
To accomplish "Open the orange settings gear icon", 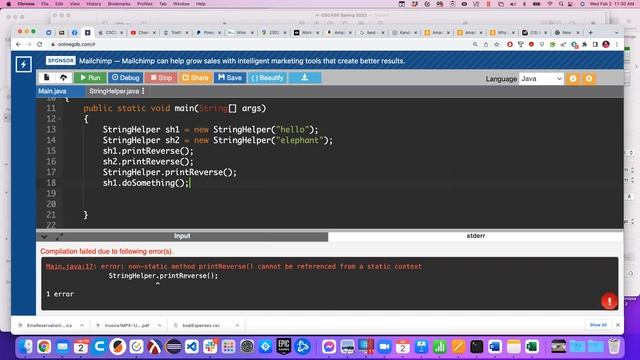I will pyautogui.click(x=589, y=79).
